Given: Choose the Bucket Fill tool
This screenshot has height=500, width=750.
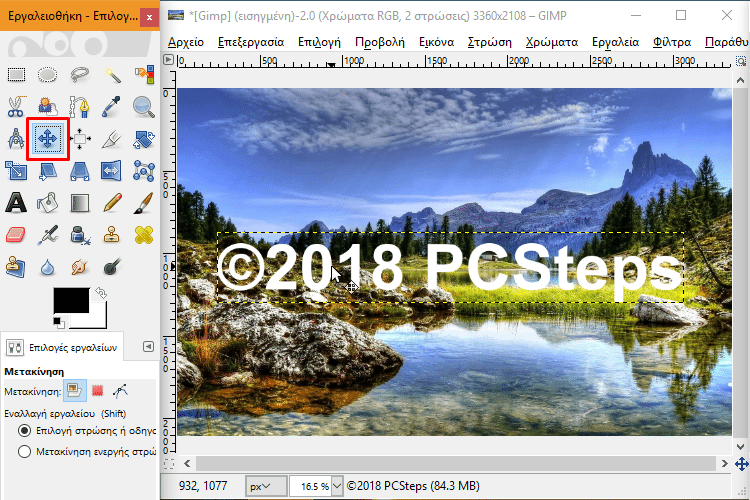Looking at the screenshot, I should coord(47,203).
